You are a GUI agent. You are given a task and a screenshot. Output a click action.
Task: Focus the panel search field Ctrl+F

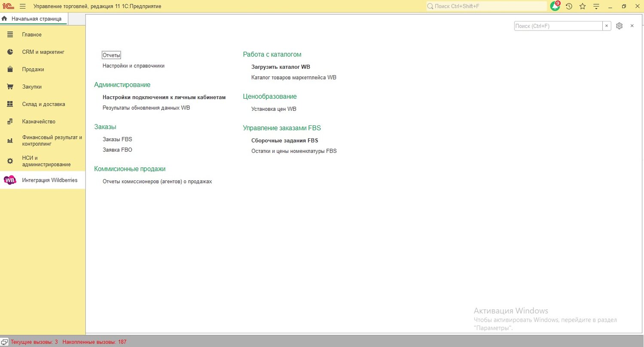(558, 26)
